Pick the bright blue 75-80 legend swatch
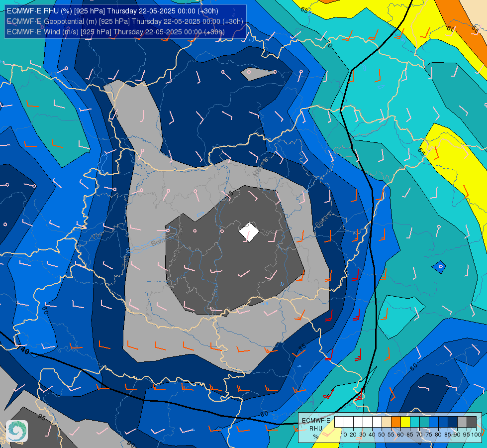Image resolution: width=487 pixels, height=448 pixels. coord(434,422)
